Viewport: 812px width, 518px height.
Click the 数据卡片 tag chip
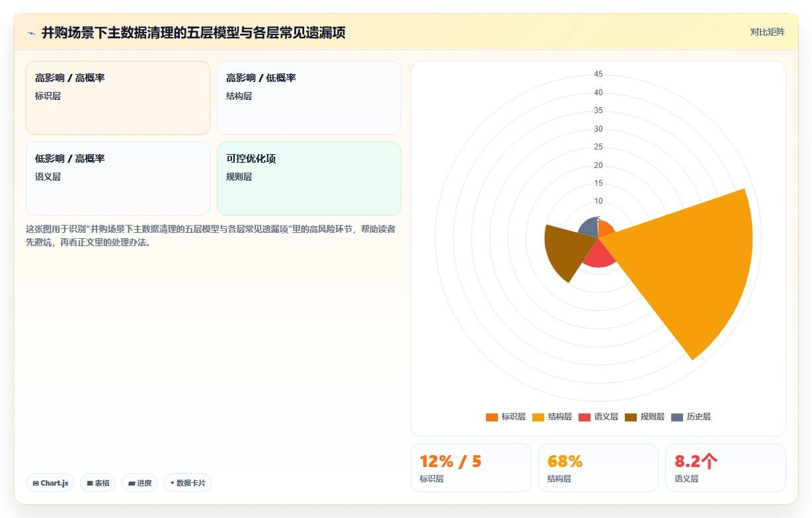(188, 483)
